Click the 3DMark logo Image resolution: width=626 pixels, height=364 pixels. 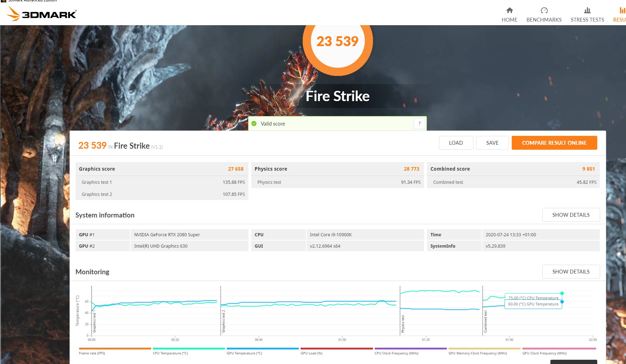[x=42, y=13]
